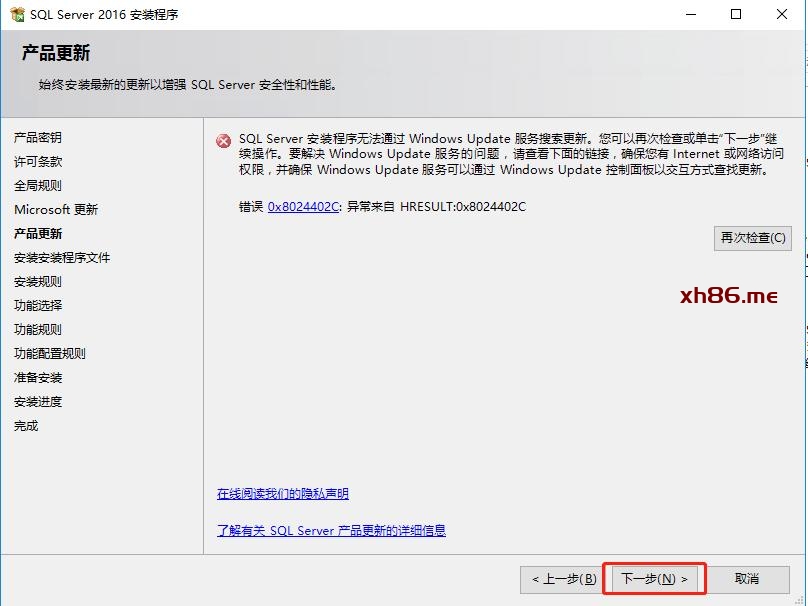
Task: Open the 0x8024402C error code link
Action: [x=304, y=207]
